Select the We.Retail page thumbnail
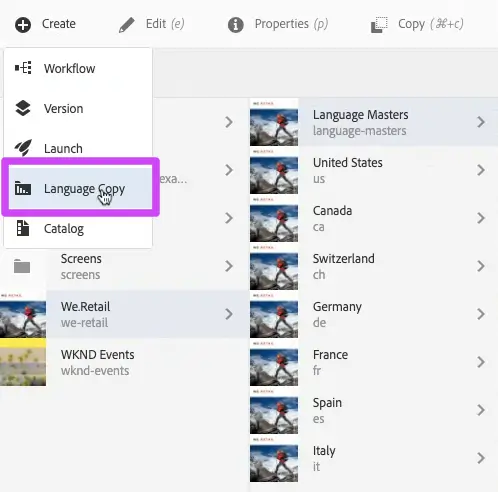 coord(23,314)
